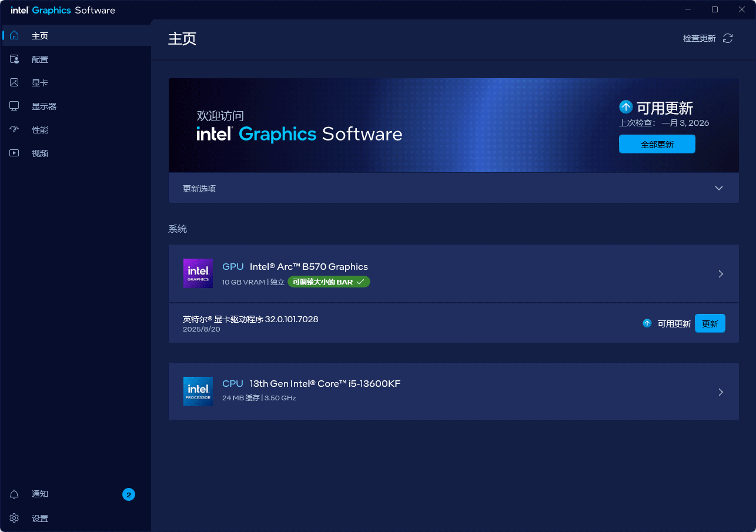
Task: Click the 欢迎访问 banner text
Action: pyautogui.click(x=220, y=116)
